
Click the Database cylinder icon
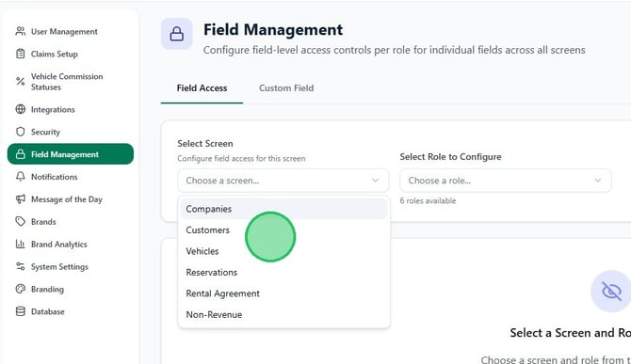point(20,311)
